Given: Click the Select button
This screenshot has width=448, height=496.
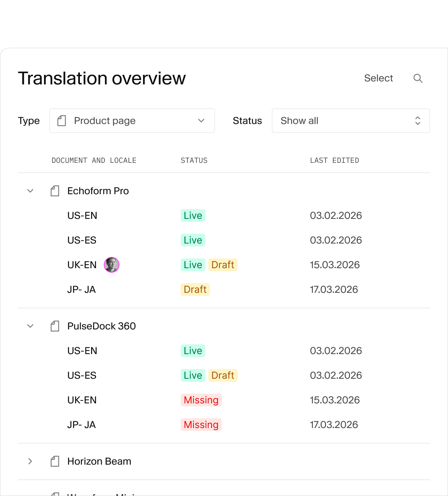Looking at the screenshot, I should tap(378, 78).
